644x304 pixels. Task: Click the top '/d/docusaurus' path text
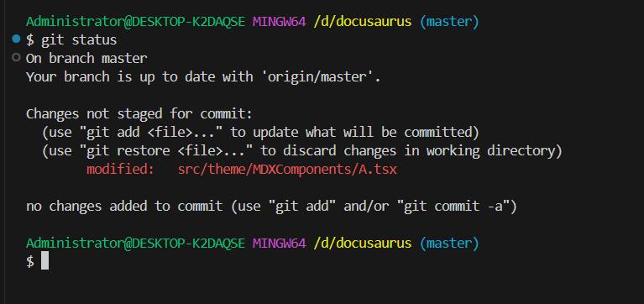[x=362, y=21]
